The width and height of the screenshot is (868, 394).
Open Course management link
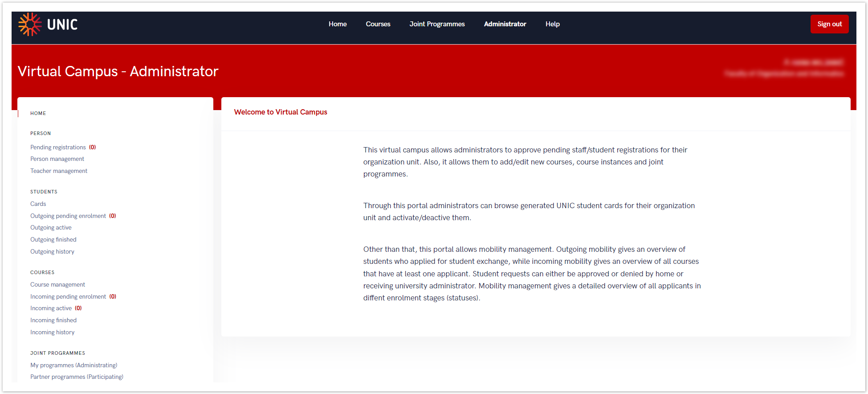(x=57, y=285)
